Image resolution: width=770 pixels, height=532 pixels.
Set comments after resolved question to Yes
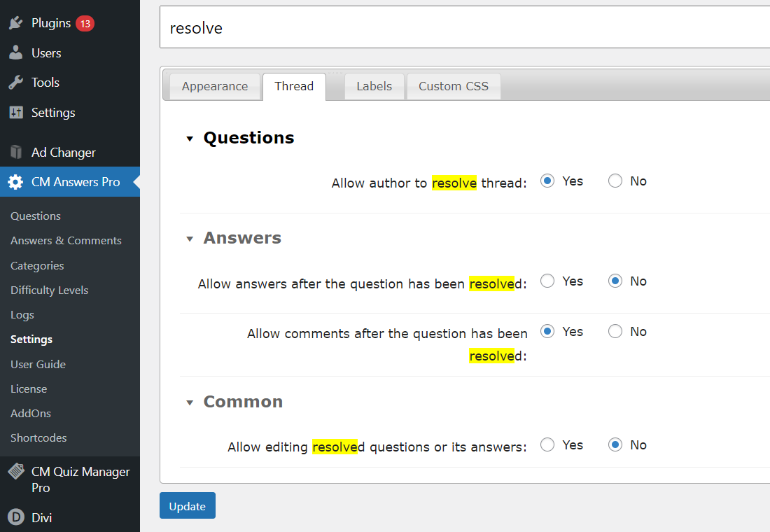pyautogui.click(x=547, y=332)
